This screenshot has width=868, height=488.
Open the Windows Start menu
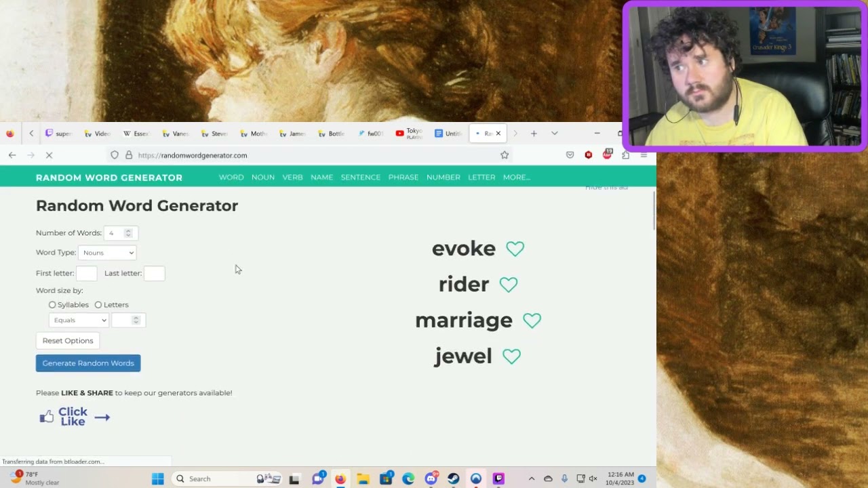(157, 479)
